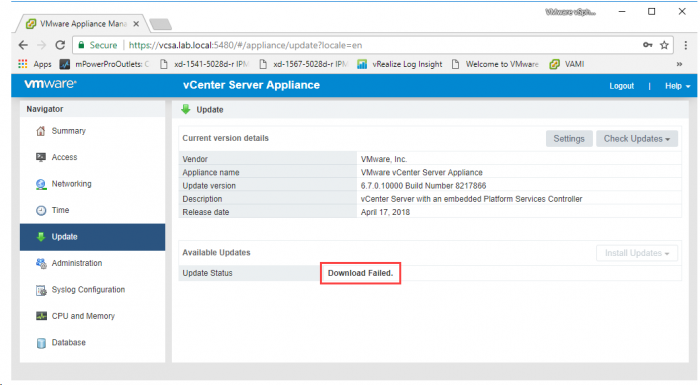
Task: Open the xd-1567-5028d-r IPMI bookmark
Action: [304, 64]
